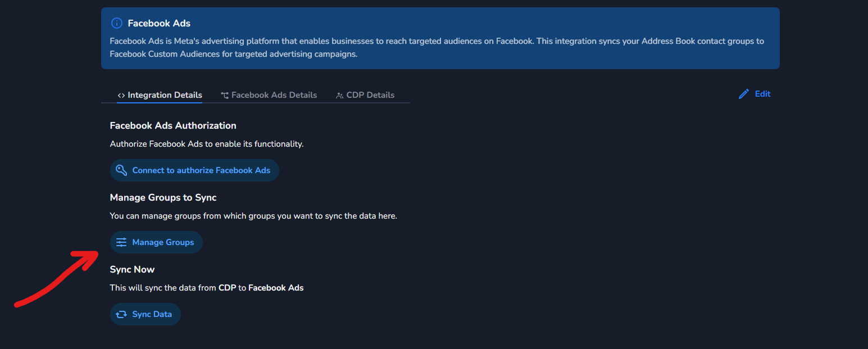Click the Facebook Ads Authorization heading
868x349 pixels.
pyautogui.click(x=173, y=125)
